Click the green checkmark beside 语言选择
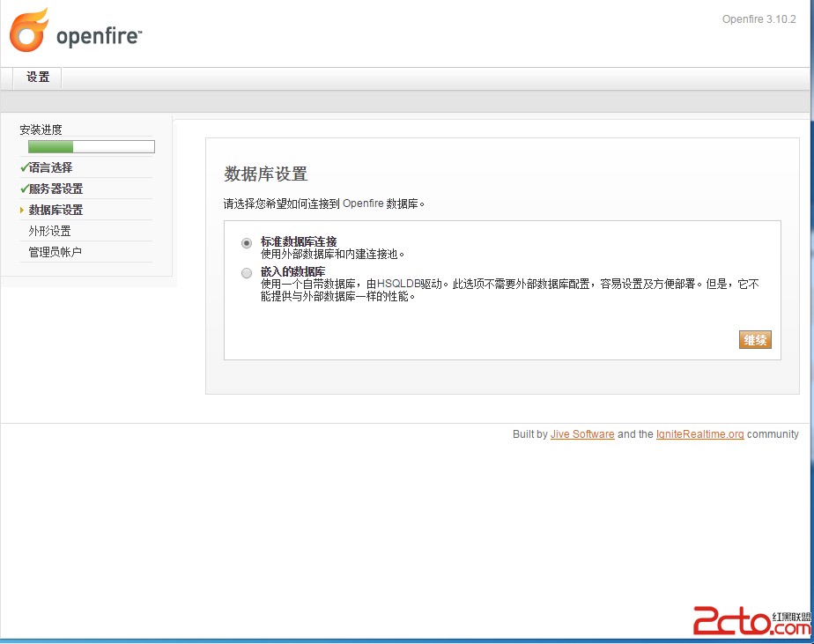 [24, 167]
